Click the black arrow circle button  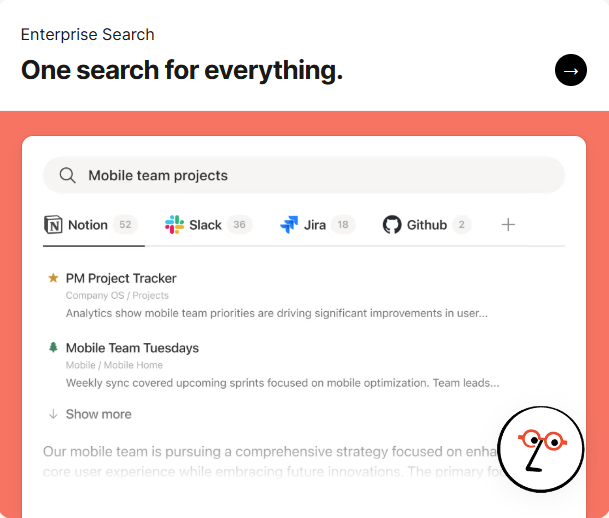click(x=571, y=70)
